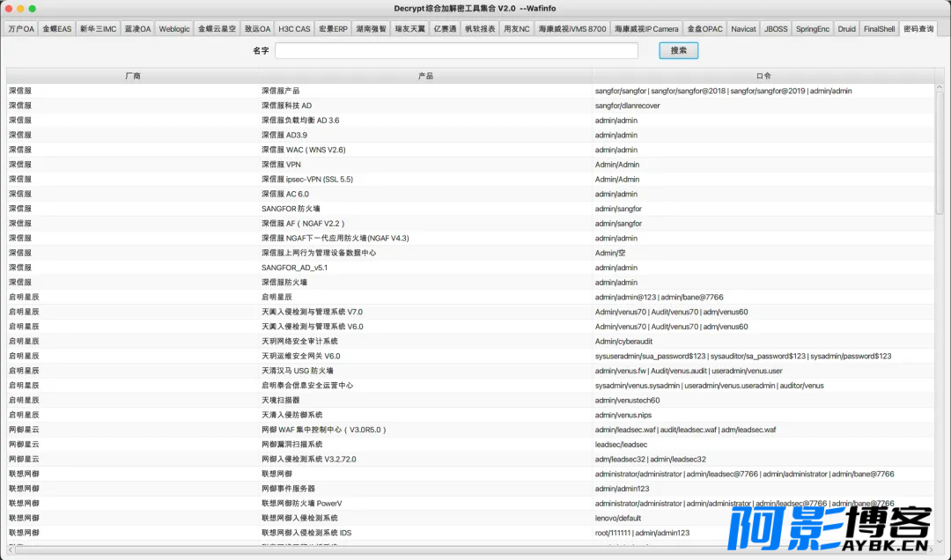This screenshot has width=951, height=560.
Task: Select the 天玥运维安全网关 V6.0 cell
Action: pos(426,356)
